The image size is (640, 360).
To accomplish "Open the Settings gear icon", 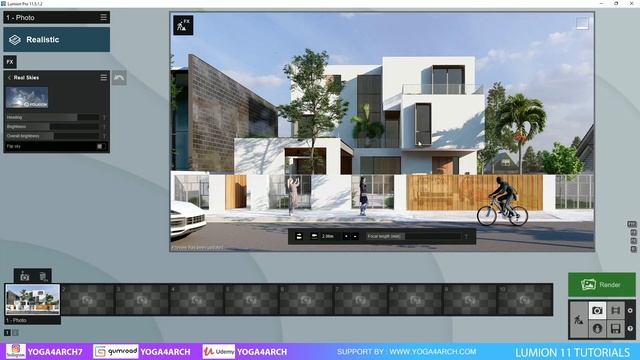I will (x=630, y=311).
